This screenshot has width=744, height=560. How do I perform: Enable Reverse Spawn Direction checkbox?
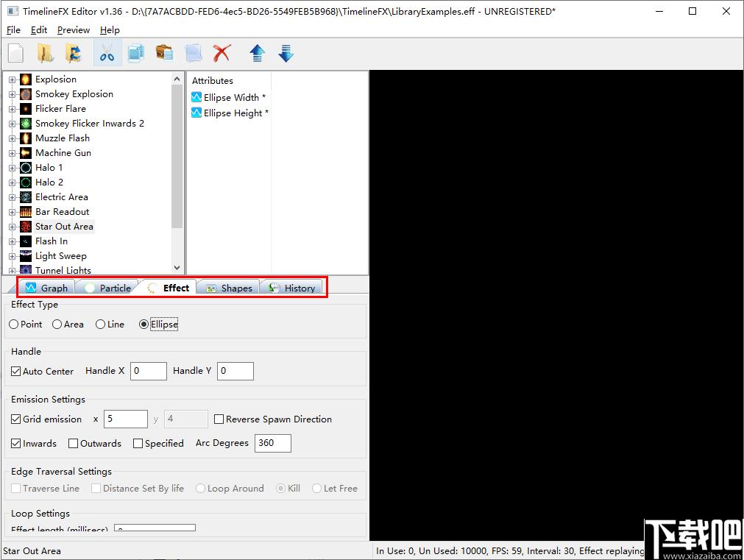point(219,419)
